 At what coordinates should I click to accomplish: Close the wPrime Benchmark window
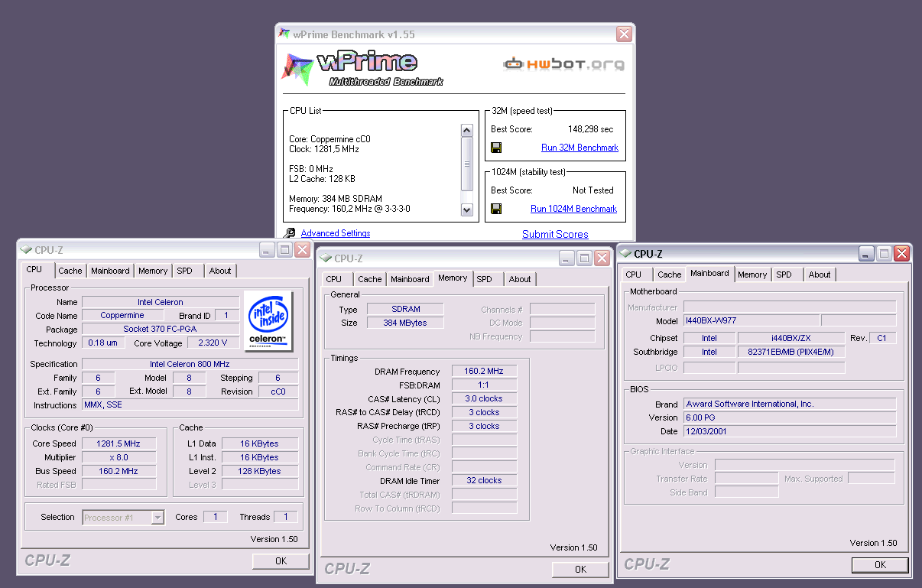point(625,34)
